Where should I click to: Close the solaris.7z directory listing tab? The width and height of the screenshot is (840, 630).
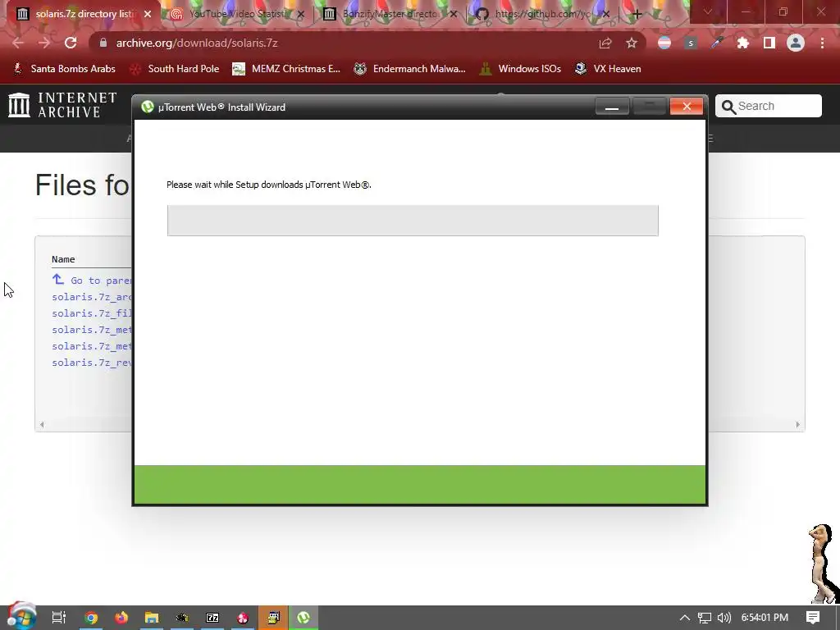tap(148, 15)
